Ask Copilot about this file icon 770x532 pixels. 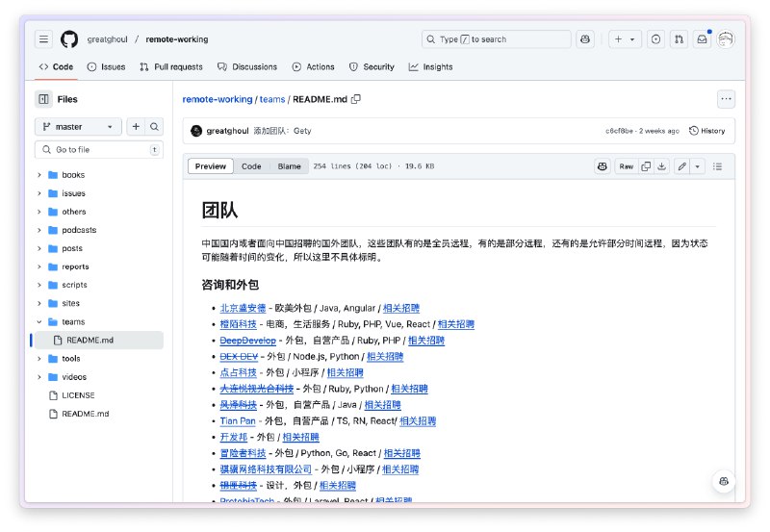tap(603, 166)
